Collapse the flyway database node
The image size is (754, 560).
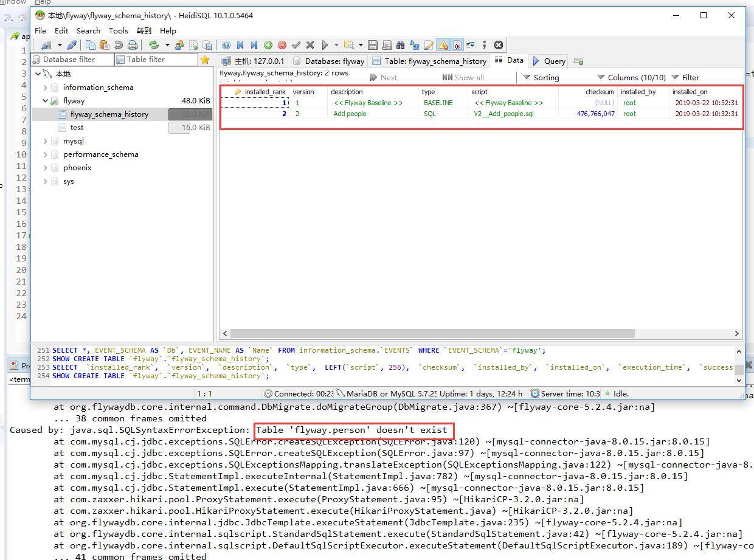(x=45, y=100)
